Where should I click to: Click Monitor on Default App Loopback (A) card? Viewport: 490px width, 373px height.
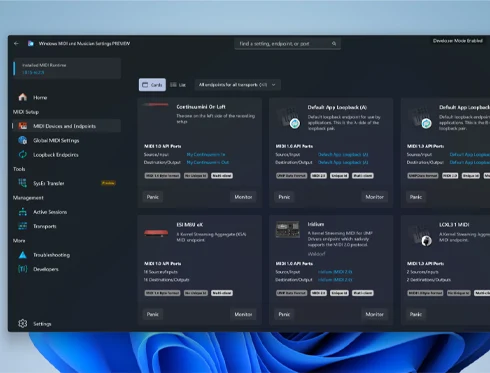click(374, 197)
